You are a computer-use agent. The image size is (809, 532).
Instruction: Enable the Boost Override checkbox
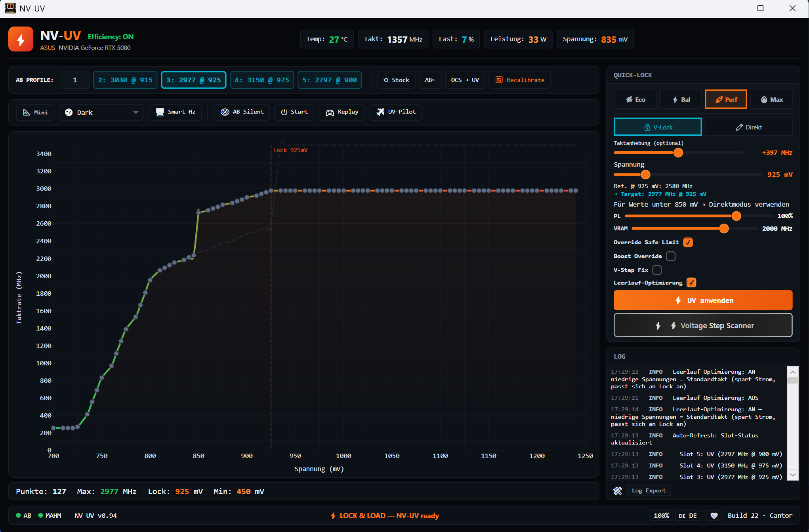point(671,256)
